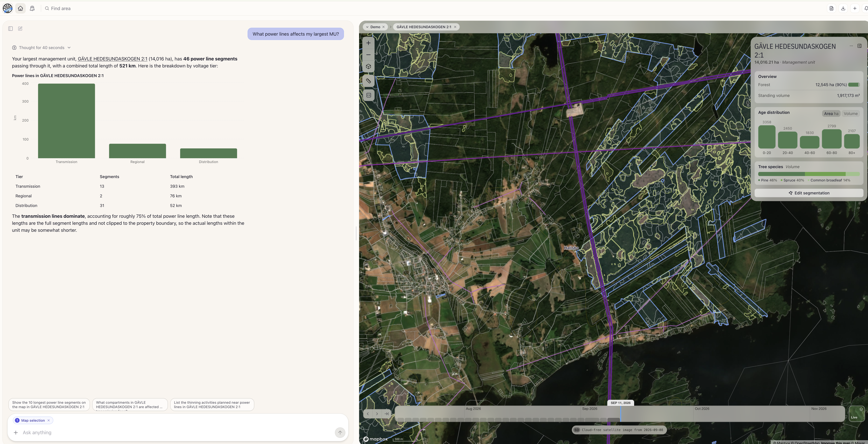Select the ruler measure tool on map
The width and height of the screenshot is (868, 444).
[369, 81]
